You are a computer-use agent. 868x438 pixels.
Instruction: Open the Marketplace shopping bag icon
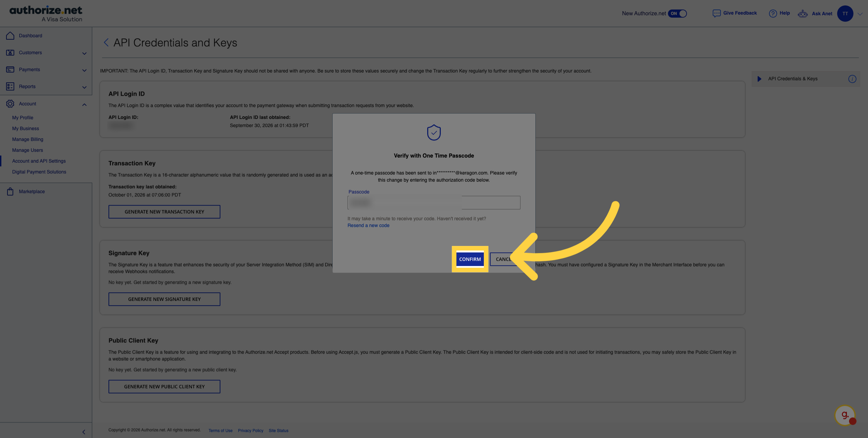[x=10, y=191]
